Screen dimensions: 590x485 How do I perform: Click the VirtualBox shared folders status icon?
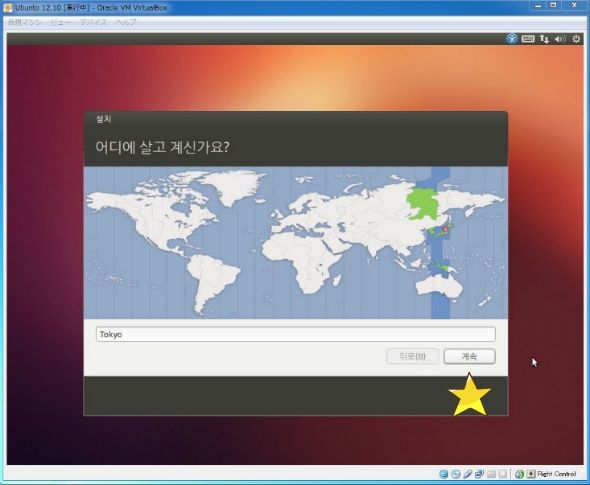(491, 474)
